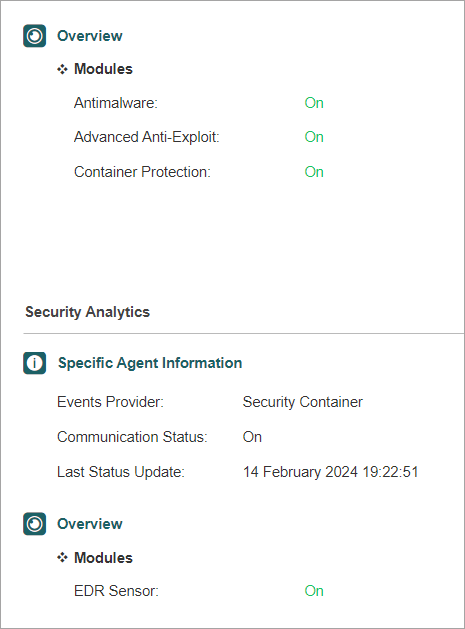This screenshot has width=465, height=629.
Task: Collapse the lower Modules heading above EDR Sensor
Action: 103,558
